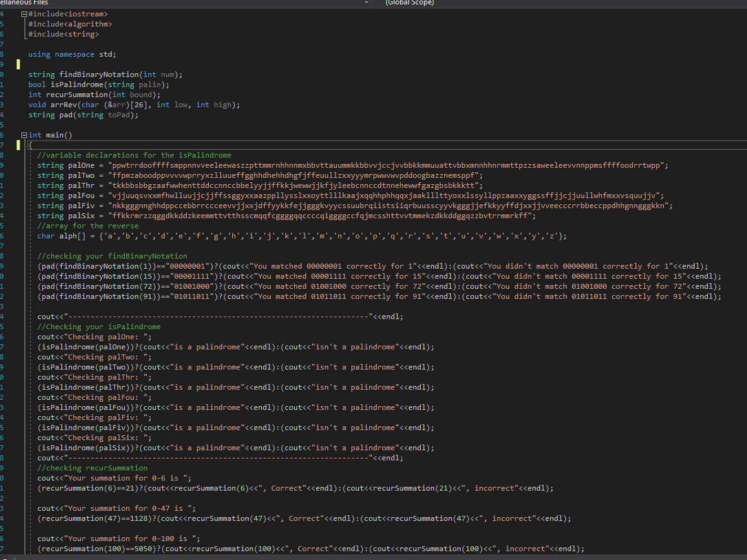Click the 'int recurSummation(int bound);' prototype

point(95,95)
